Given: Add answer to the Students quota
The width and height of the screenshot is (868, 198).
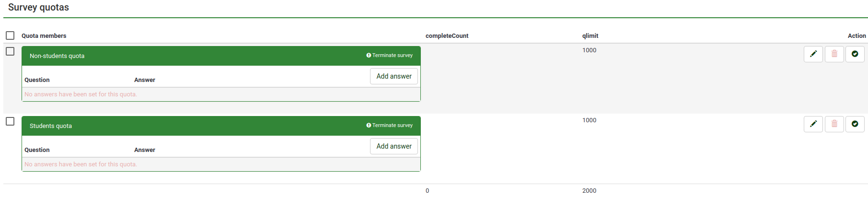Looking at the screenshot, I should click(393, 146).
